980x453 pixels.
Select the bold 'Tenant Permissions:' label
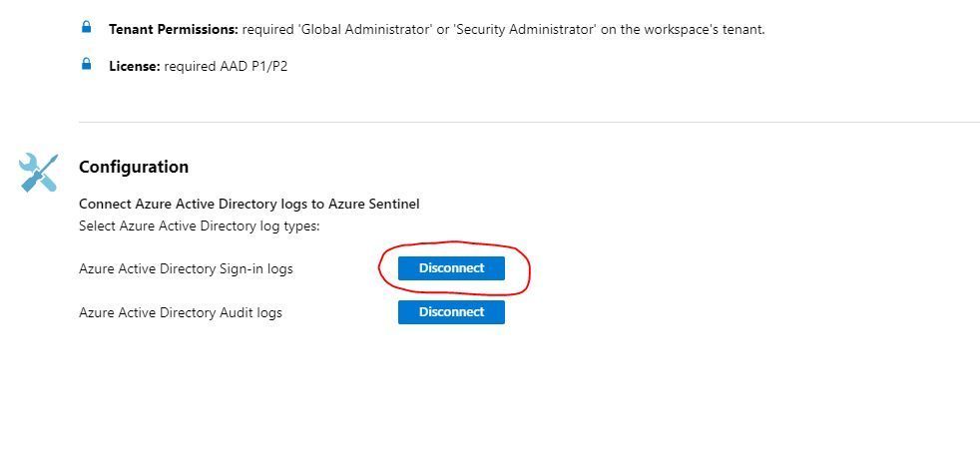pos(173,29)
